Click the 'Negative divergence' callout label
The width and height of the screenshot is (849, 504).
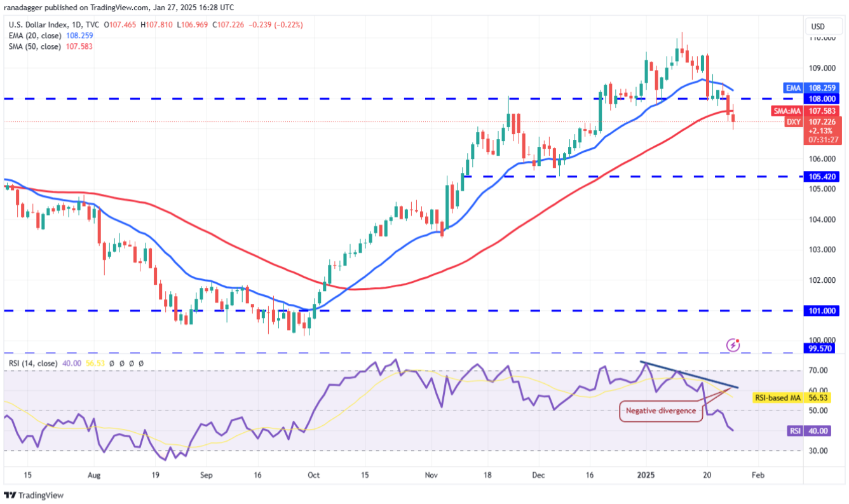(661, 411)
